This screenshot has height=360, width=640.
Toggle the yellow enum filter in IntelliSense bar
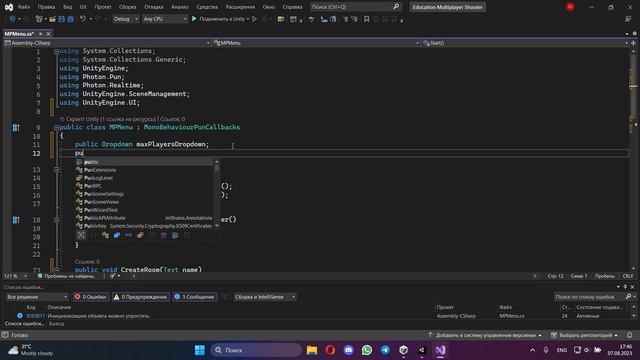click(x=140, y=235)
